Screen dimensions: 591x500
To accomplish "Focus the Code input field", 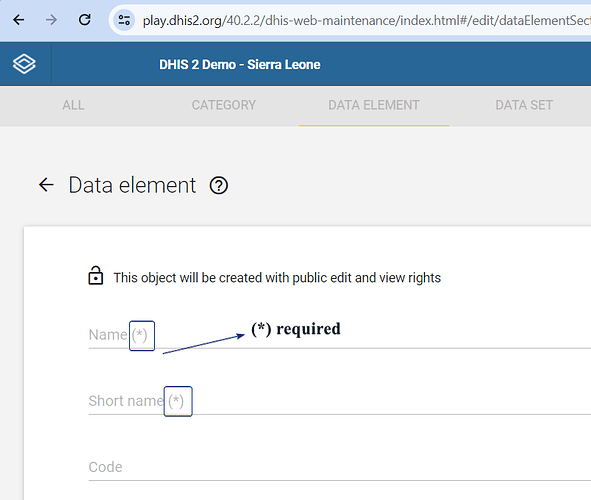I will pyautogui.click(x=340, y=467).
